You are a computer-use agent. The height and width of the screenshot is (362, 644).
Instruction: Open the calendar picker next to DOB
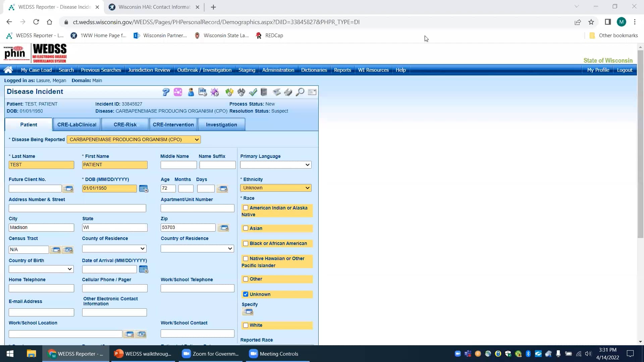(x=144, y=188)
